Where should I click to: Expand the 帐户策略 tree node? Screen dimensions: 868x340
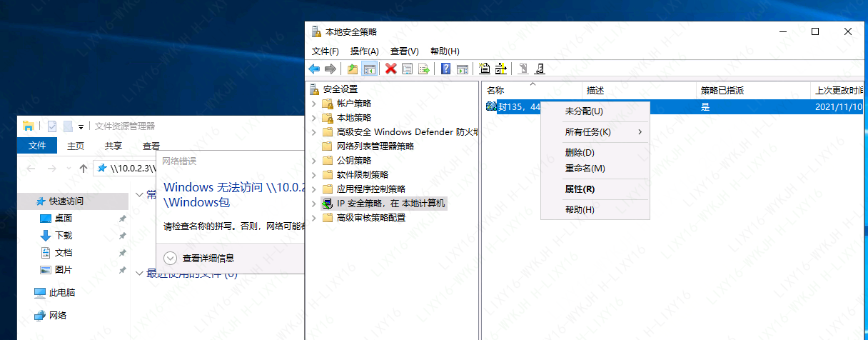(313, 104)
